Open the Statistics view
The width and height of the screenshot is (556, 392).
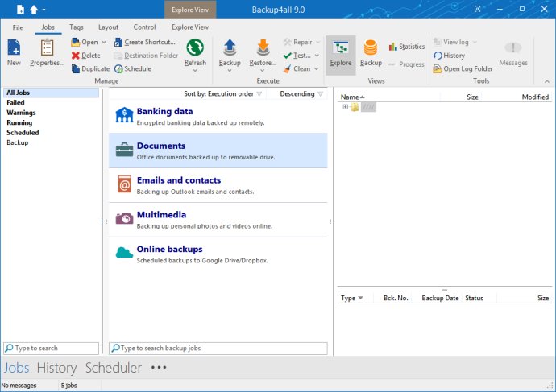click(407, 47)
